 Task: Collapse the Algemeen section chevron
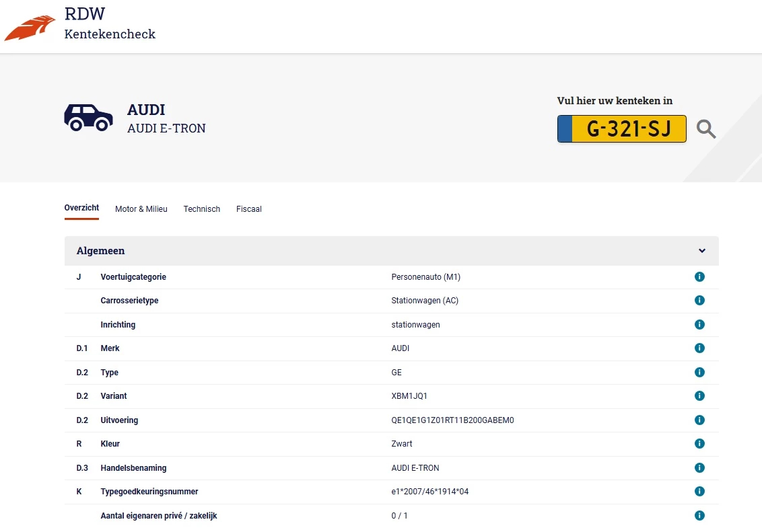pyautogui.click(x=701, y=251)
